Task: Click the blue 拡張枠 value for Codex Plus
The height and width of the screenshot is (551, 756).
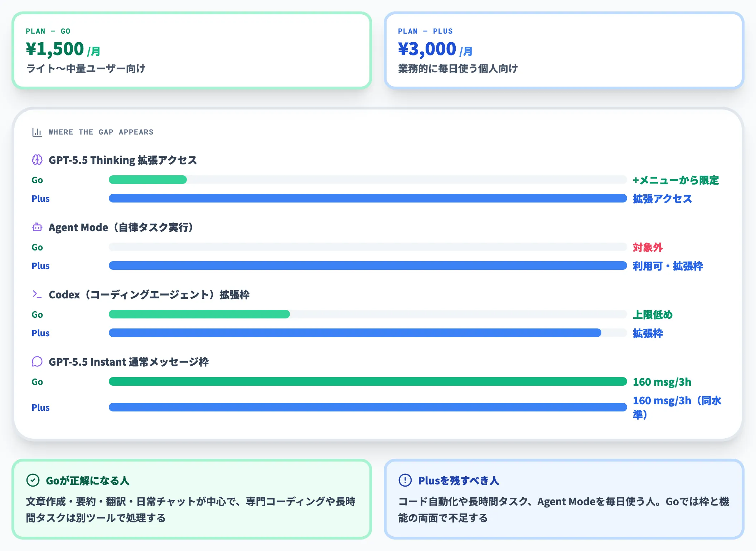Action: (x=648, y=333)
